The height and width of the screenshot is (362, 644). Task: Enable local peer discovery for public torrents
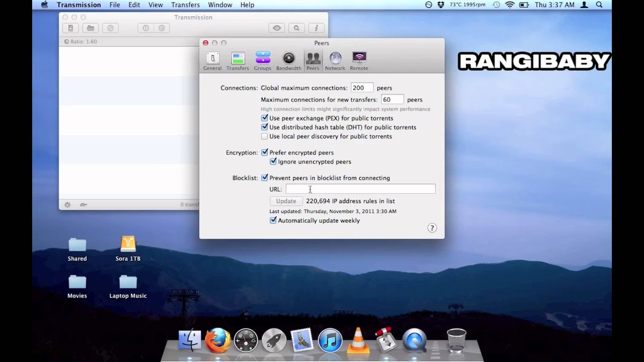(265, 136)
